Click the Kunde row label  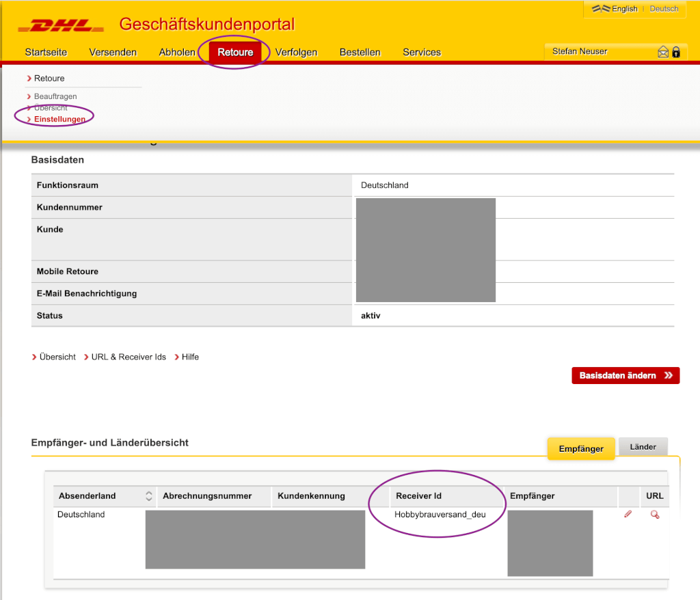[x=50, y=230]
